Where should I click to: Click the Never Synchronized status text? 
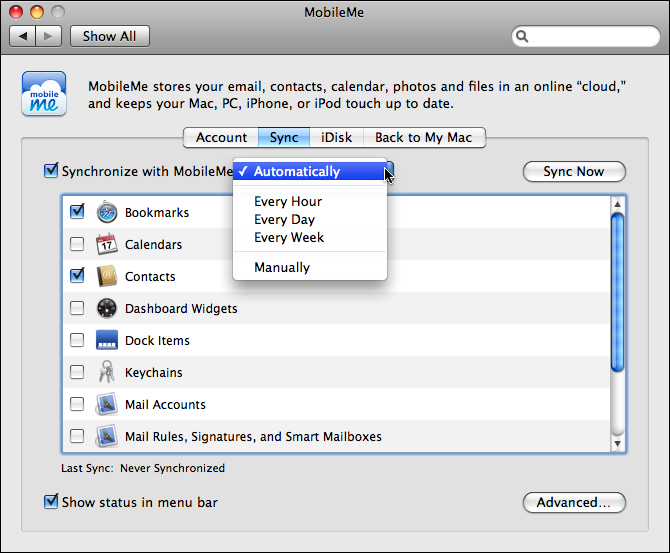pos(173,468)
